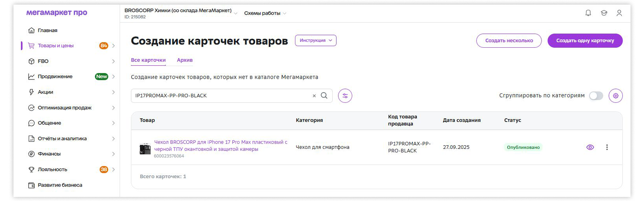This screenshot has height=201, width=644.
Task: Open Акции menu label in the sidebar
Action: [45, 92]
